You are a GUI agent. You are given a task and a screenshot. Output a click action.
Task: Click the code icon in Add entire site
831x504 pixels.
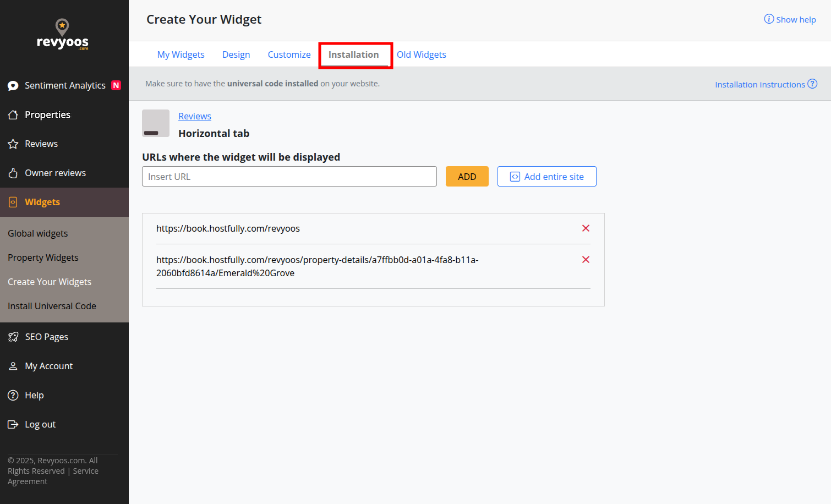[515, 177]
